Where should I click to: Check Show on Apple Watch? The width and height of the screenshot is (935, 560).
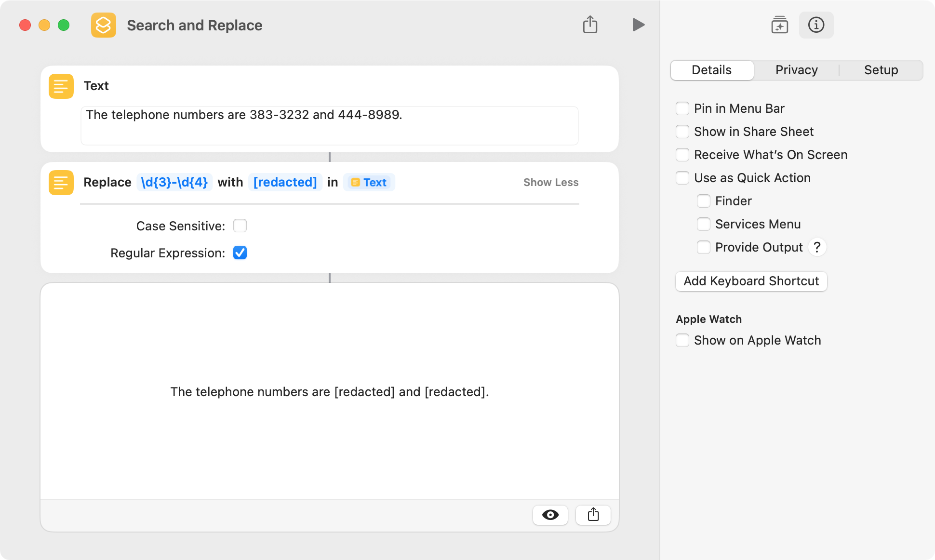[682, 340]
